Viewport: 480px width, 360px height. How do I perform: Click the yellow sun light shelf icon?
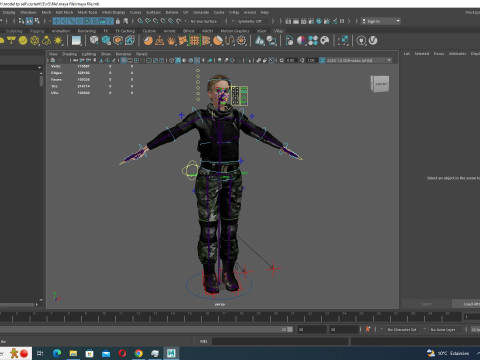[58, 41]
